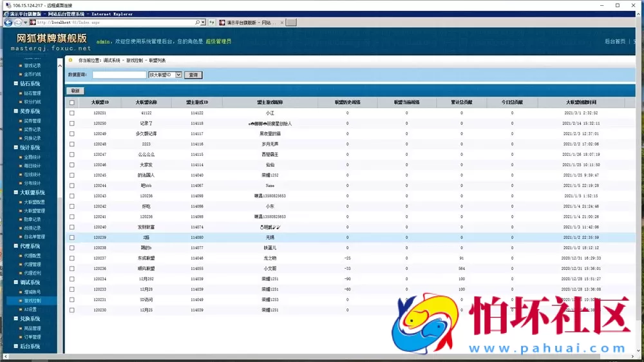This screenshot has height=362, width=644.
Task: Open 钻石管理 in the sidebar
Action: (32, 93)
